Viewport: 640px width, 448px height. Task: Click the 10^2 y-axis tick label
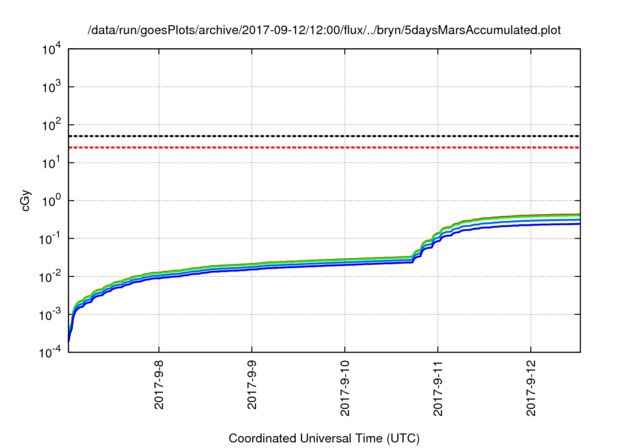click(52, 125)
